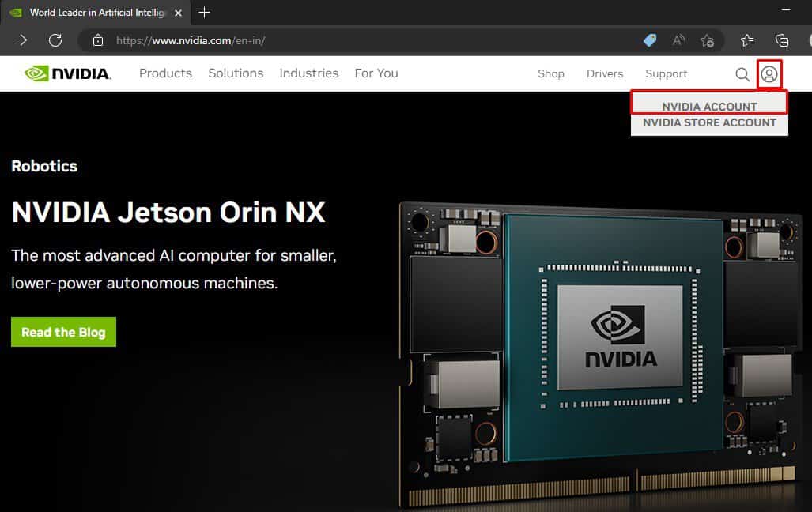The width and height of the screenshot is (812, 512).
Task: Open the Solutions menu
Action: (236, 73)
